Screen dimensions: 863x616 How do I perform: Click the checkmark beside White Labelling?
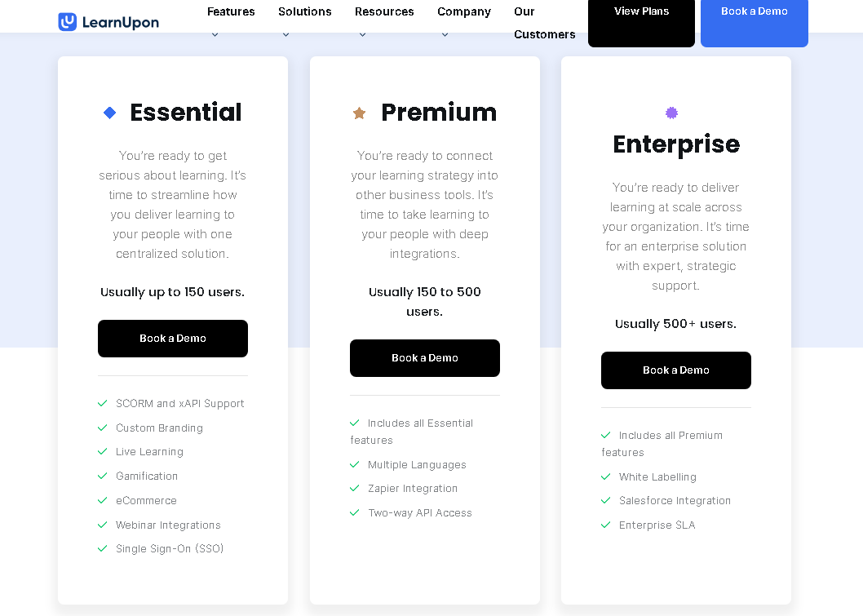[606, 476]
